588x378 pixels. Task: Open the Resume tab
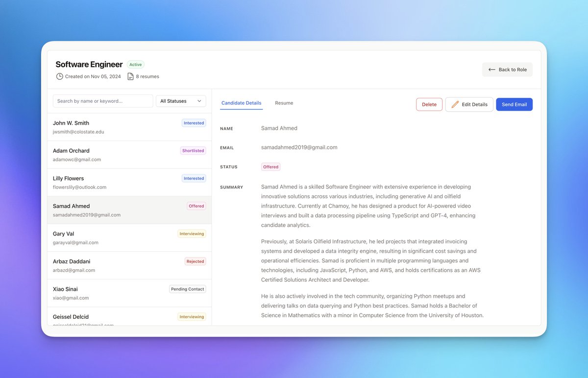(284, 103)
